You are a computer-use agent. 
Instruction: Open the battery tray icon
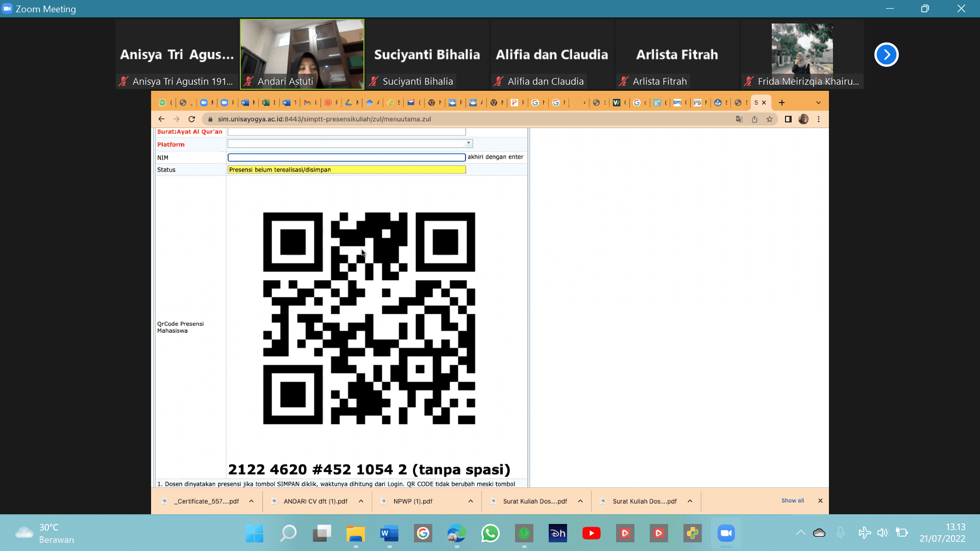[902, 533]
